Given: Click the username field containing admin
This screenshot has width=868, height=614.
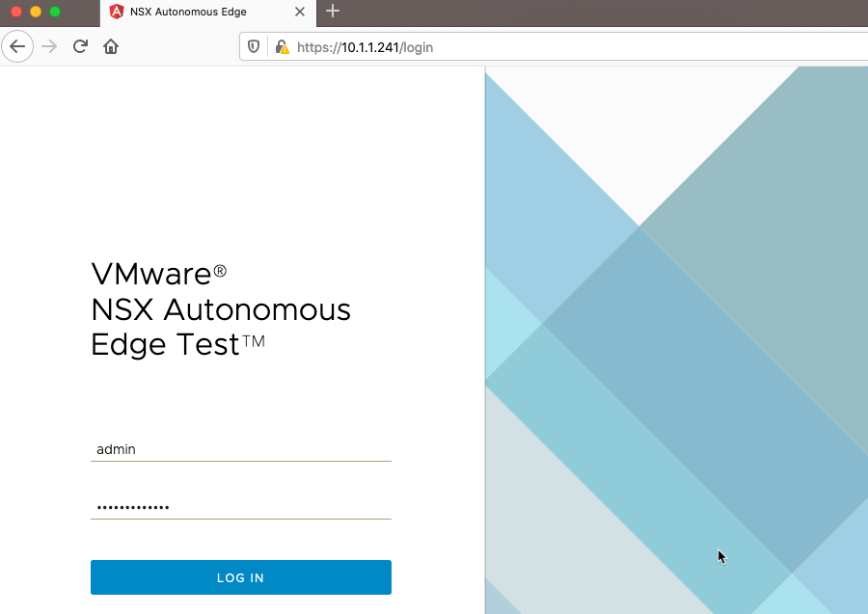Looking at the screenshot, I should tap(240, 449).
